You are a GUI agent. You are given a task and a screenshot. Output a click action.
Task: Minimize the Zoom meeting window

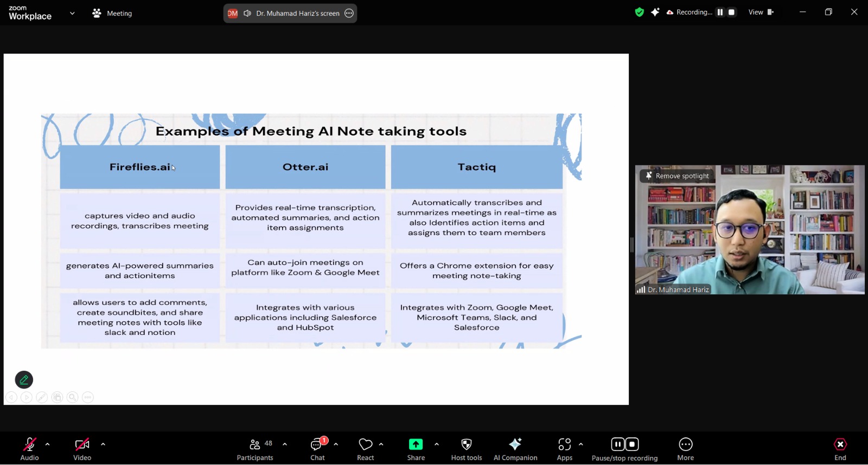(803, 12)
